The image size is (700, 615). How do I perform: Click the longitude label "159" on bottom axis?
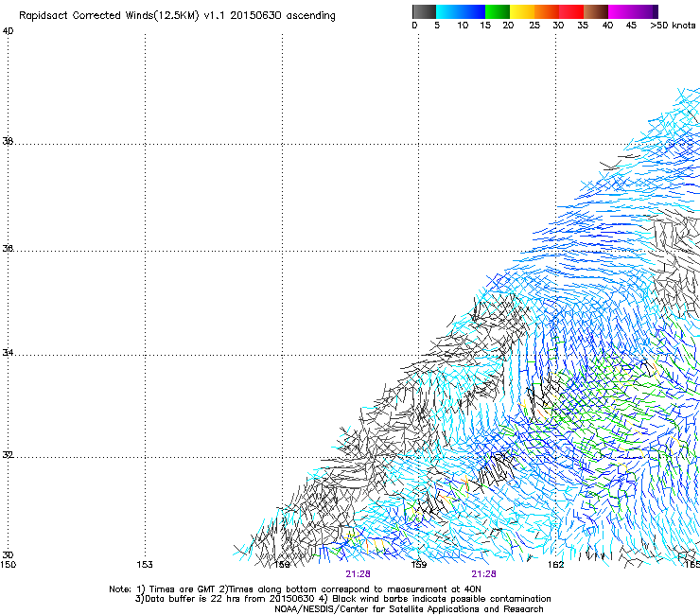click(x=419, y=565)
